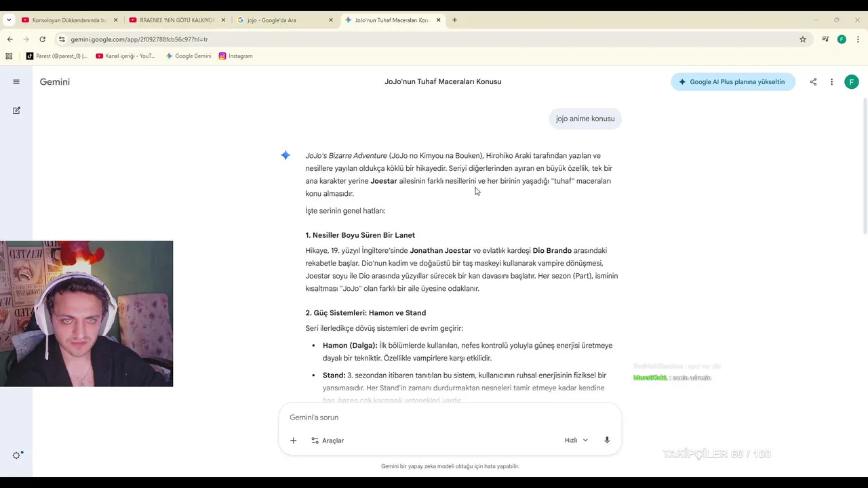Close the jojo Google search tab
Image resolution: width=868 pixels, height=488 pixels.
(x=331, y=20)
